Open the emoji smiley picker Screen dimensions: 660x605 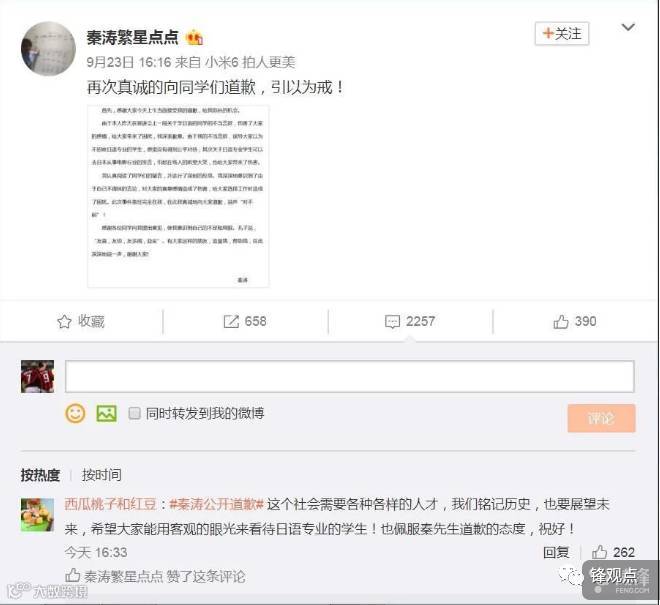click(75, 413)
